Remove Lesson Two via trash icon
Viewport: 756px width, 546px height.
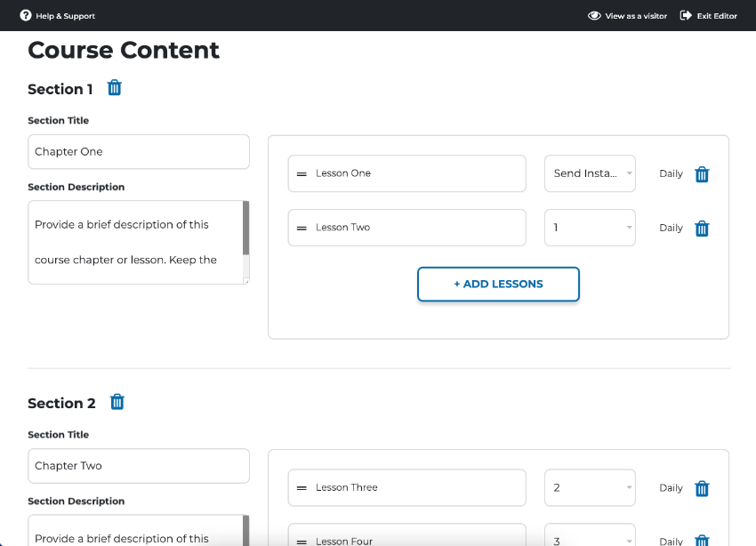[x=702, y=229]
